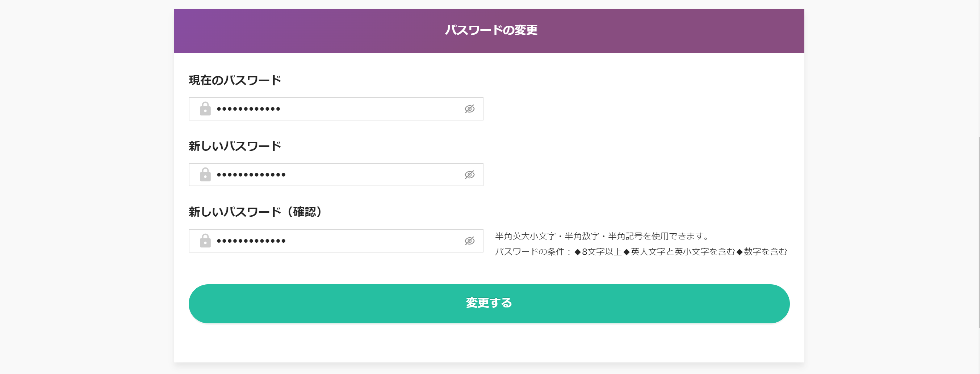Click the パスワードの変更 purple header banner

click(490, 30)
